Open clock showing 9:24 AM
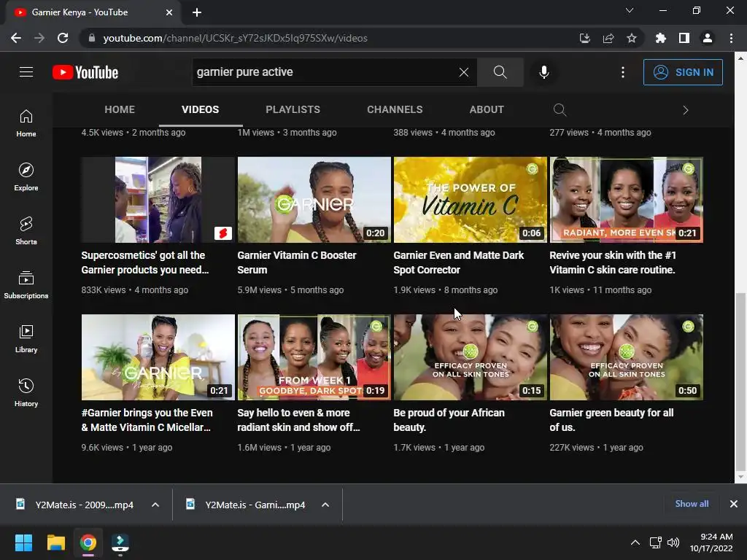Image resolution: width=747 pixels, height=560 pixels. [x=711, y=542]
